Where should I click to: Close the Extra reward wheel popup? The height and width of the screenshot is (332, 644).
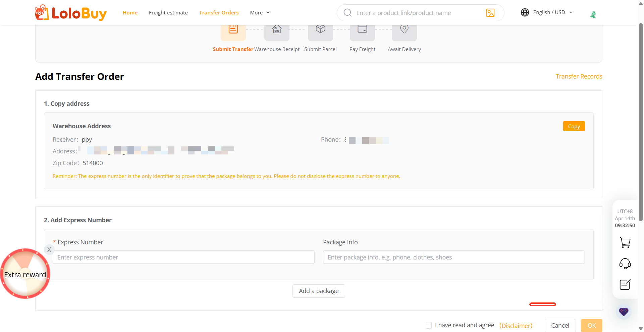(x=49, y=249)
